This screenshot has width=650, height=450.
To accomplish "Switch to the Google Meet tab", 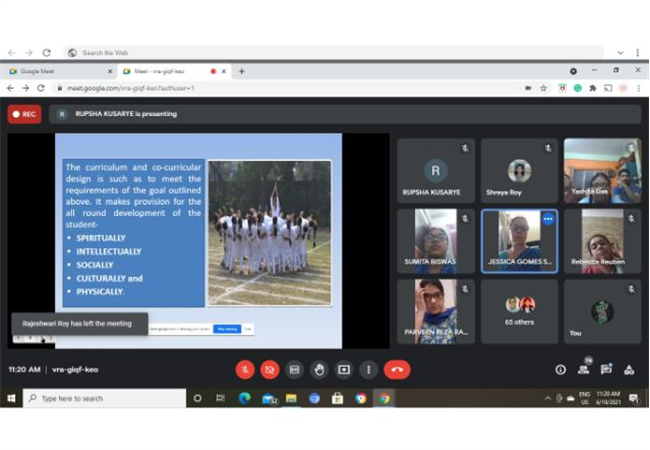I will point(58,71).
